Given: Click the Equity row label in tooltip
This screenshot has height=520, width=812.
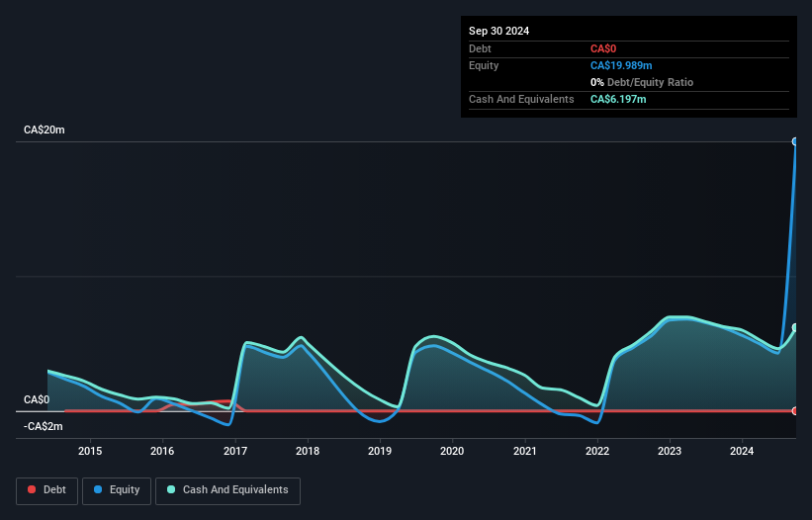Looking at the screenshot, I should pyautogui.click(x=484, y=65).
